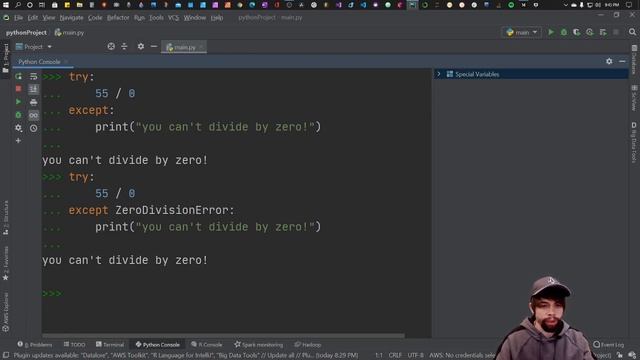The width and height of the screenshot is (640, 360).
Task: Open the Tools menu
Action: 156,18
